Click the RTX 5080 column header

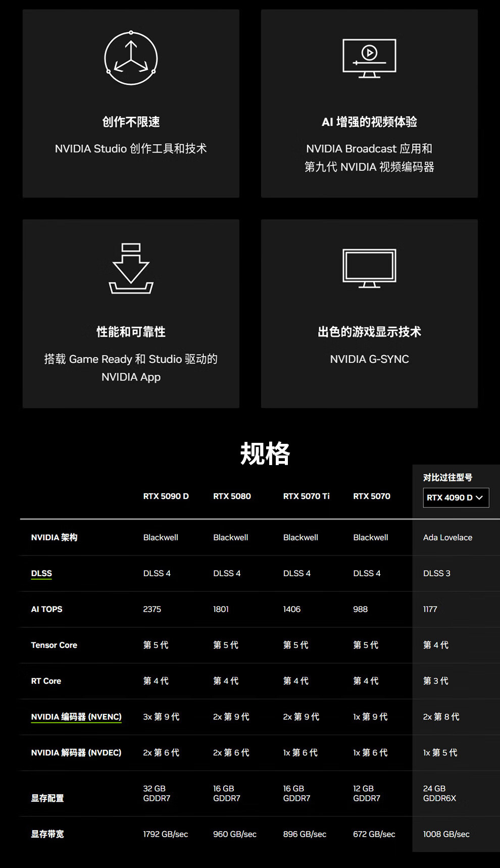point(232,496)
